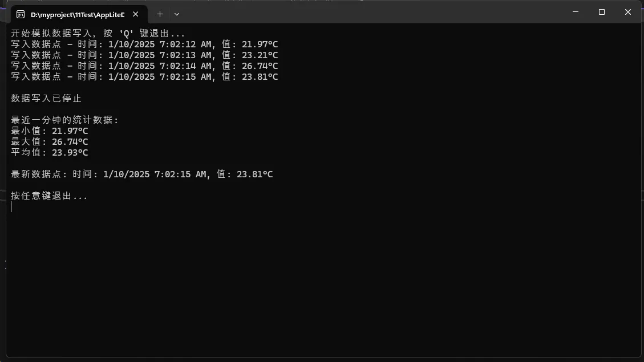Close the terminal window
Screen dimensions: 644x362
tap(627, 12)
